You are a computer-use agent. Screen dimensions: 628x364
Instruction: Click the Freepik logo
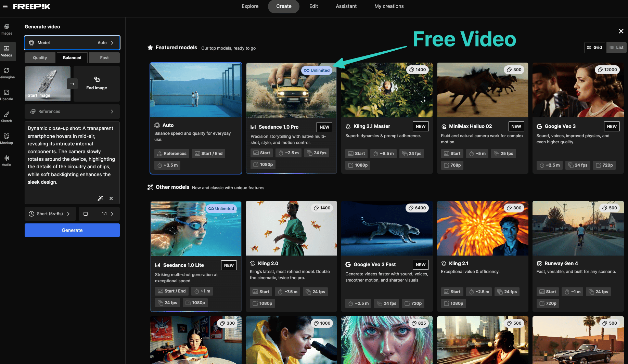32,6
